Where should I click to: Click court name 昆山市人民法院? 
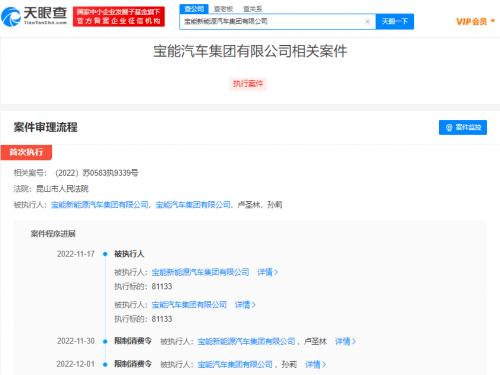62,189
